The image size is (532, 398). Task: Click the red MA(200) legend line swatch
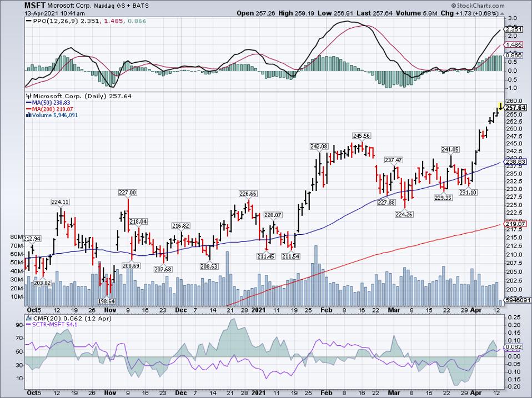pos(29,109)
